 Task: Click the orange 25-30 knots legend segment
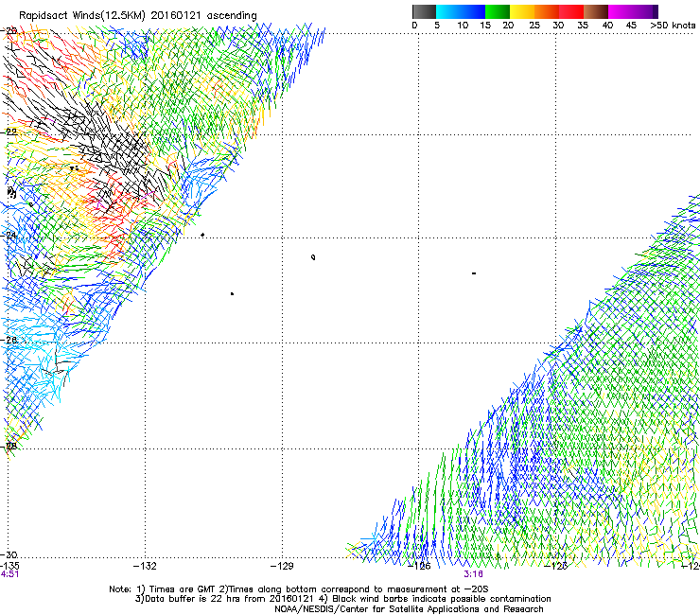click(547, 11)
